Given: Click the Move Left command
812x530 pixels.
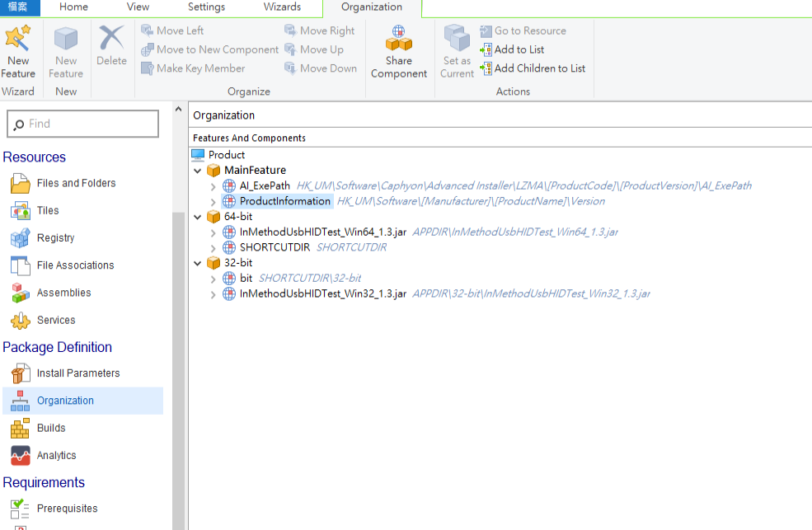Looking at the screenshot, I should pos(172,30).
